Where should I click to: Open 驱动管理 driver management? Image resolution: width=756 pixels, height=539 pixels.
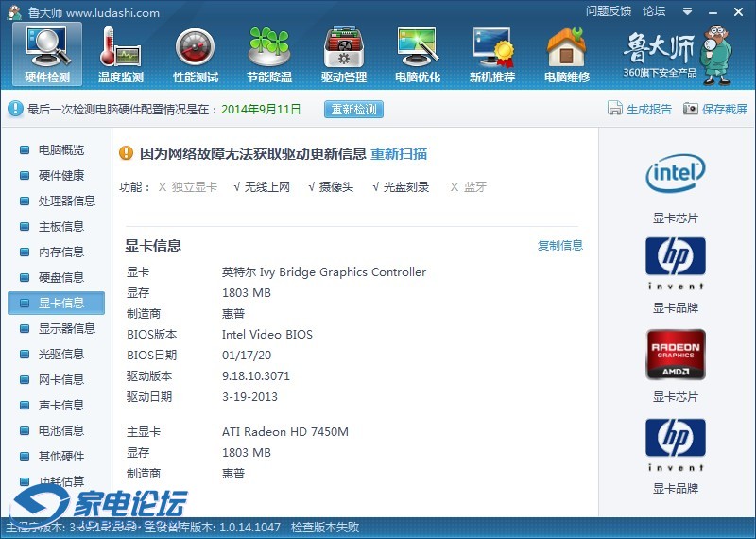[x=343, y=55]
